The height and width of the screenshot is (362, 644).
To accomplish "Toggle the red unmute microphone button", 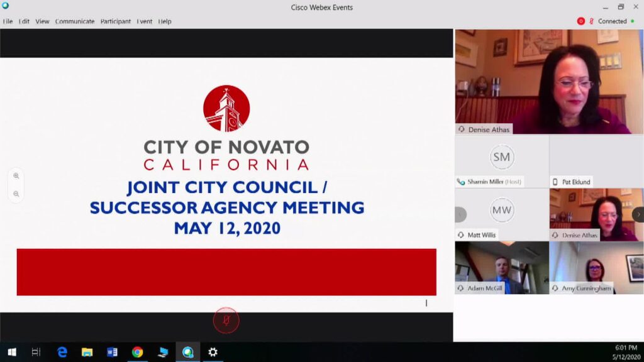I will (226, 321).
